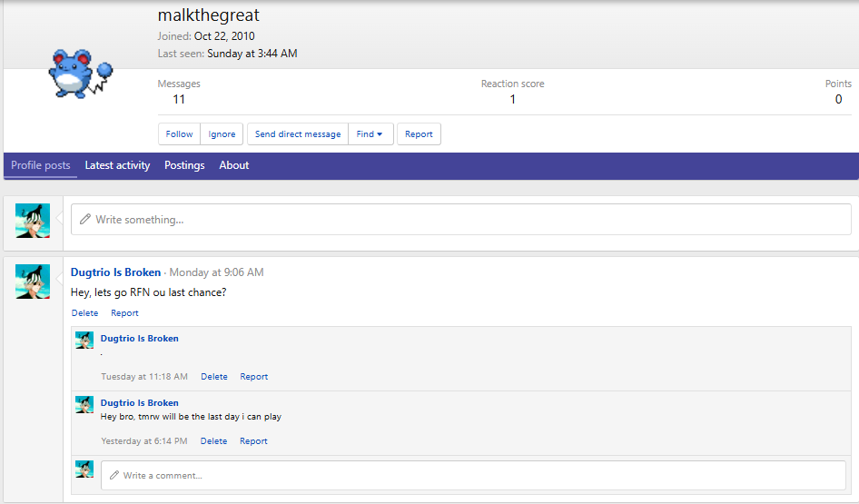Select the About tab
The height and width of the screenshot is (504, 859).
[x=234, y=165]
